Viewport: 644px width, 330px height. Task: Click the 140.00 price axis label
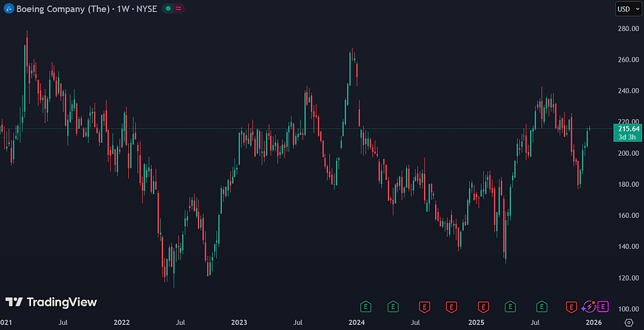point(629,247)
